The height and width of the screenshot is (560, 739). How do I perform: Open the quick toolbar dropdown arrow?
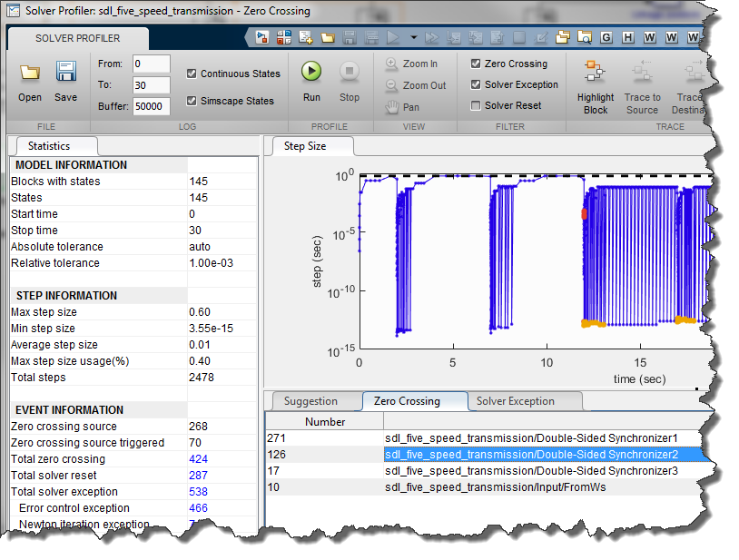click(x=414, y=37)
